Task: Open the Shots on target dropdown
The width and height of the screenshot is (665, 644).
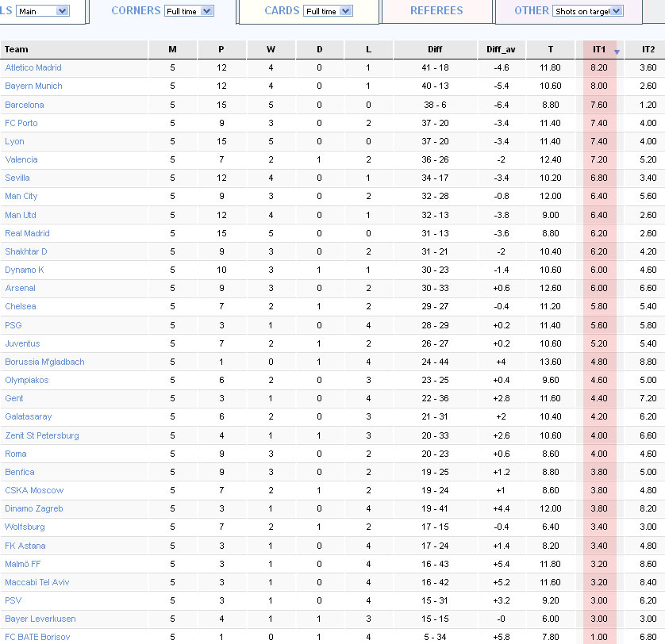Action: point(588,11)
